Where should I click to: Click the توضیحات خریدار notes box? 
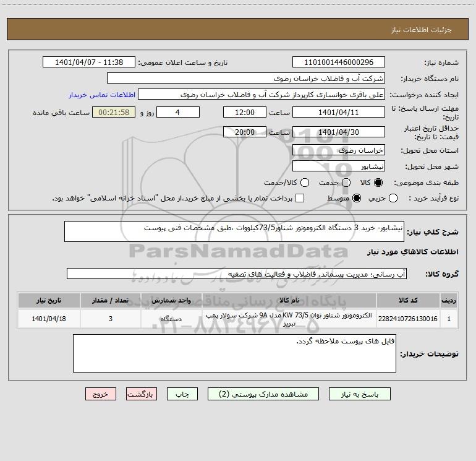234,353
